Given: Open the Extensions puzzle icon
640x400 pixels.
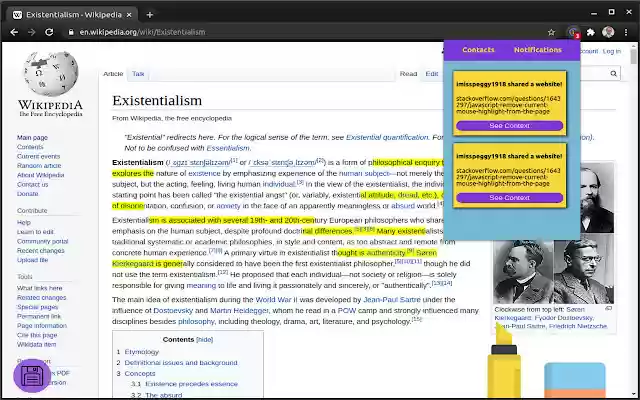Looking at the screenshot, I should point(591,32).
